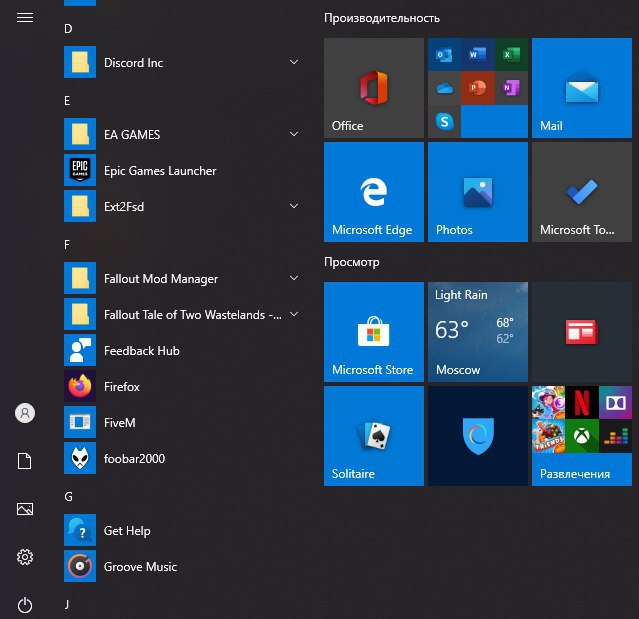Open Dolby in the Развлечения folder tile
The width and height of the screenshot is (639, 619).
coord(615,403)
